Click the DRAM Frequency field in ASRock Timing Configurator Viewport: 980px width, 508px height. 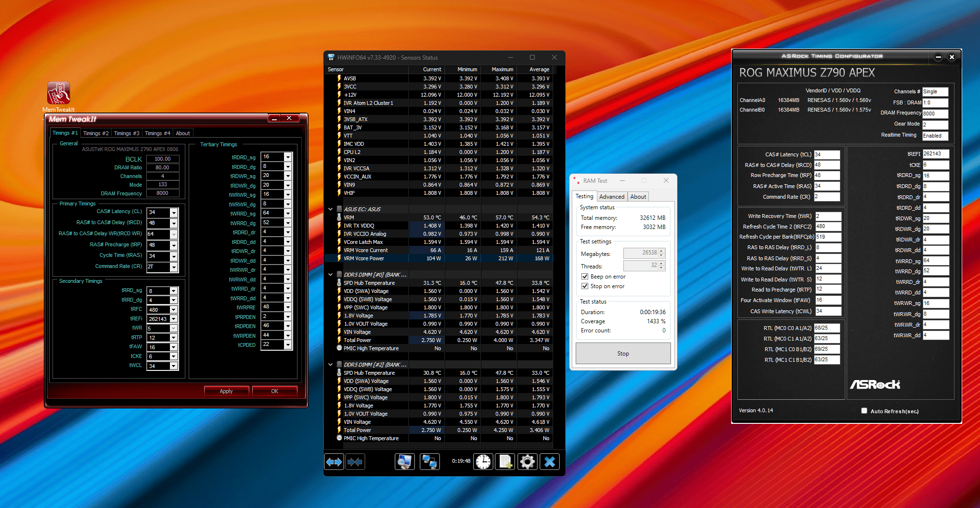935,114
